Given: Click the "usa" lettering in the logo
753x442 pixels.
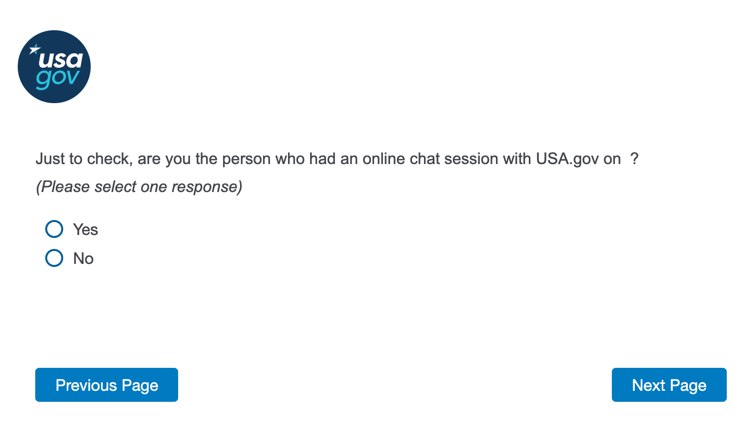Looking at the screenshot, I should coord(60,59).
